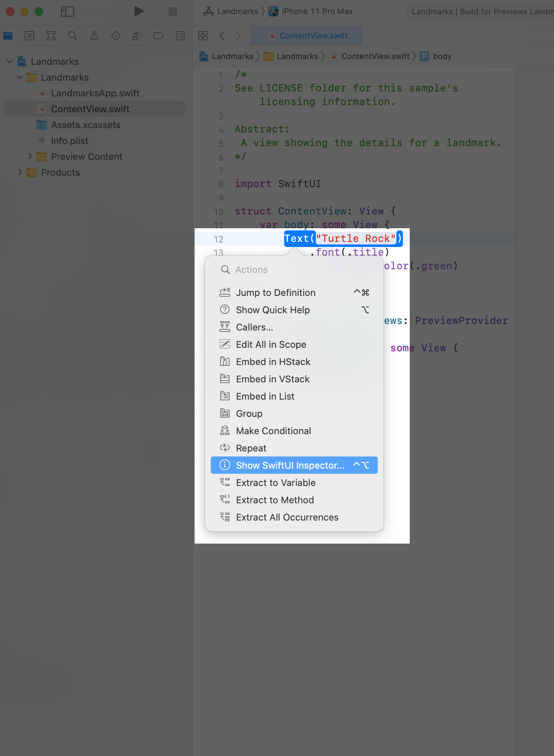The height and width of the screenshot is (756, 554).
Task: Click the Make Conditional icon
Action: point(225,431)
